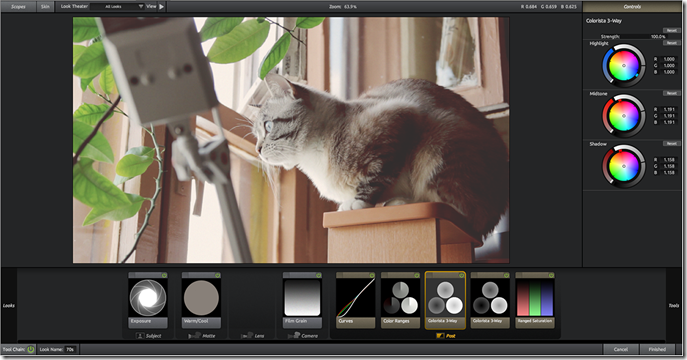
Task: Open the All Looks dropdown
Action: tap(117, 7)
